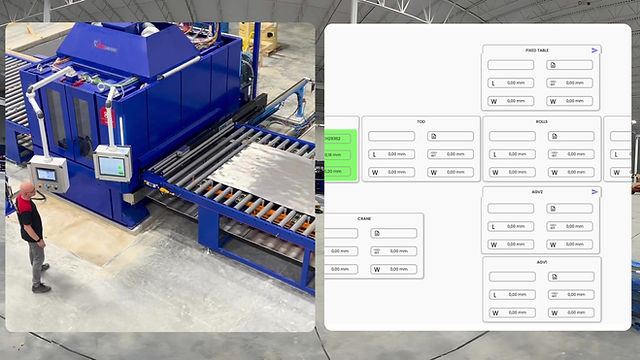The height and width of the screenshot is (360, 640).
Task: Click the AGV2 panel title
Action: [x=537, y=192]
